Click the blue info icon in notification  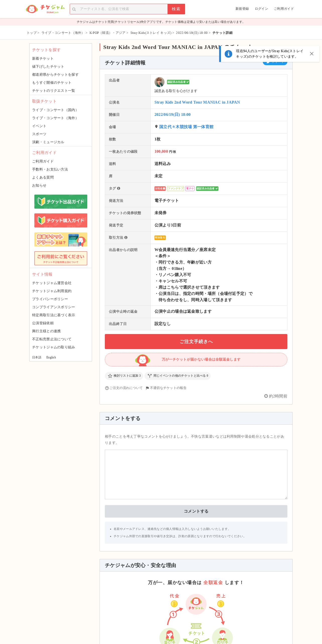(x=228, y=54)
